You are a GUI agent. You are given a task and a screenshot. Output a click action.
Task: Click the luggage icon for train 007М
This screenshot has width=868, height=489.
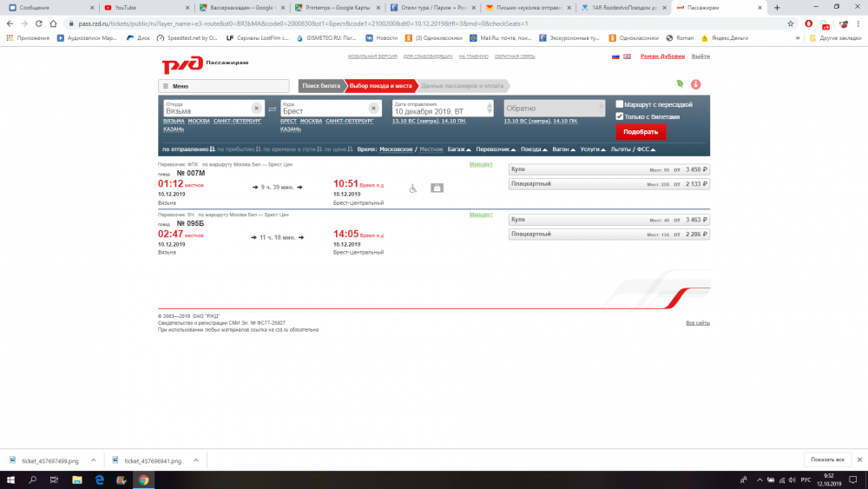437,188
